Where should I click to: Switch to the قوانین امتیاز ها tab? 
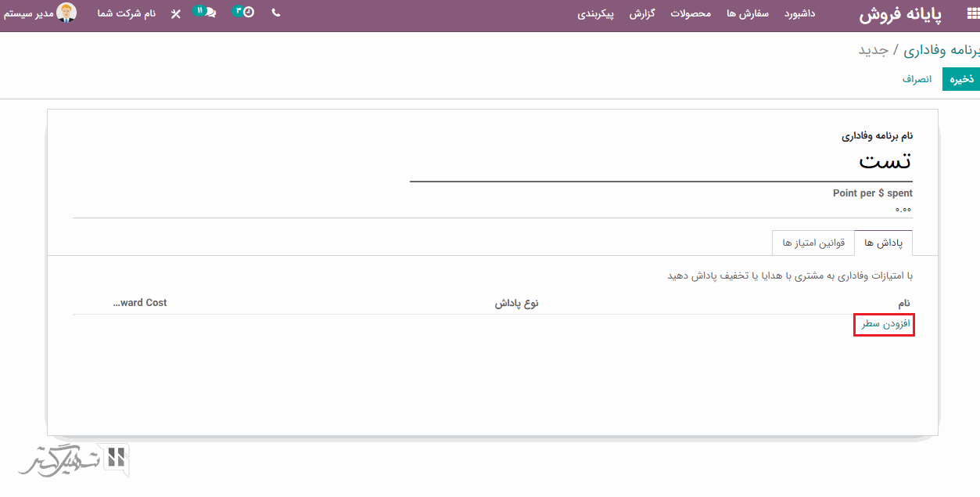coord(813,243)
